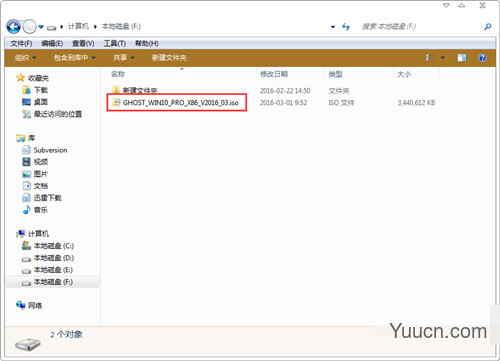Open the 帮助(H) menu

pyautogui.click(x=146, y=43)
